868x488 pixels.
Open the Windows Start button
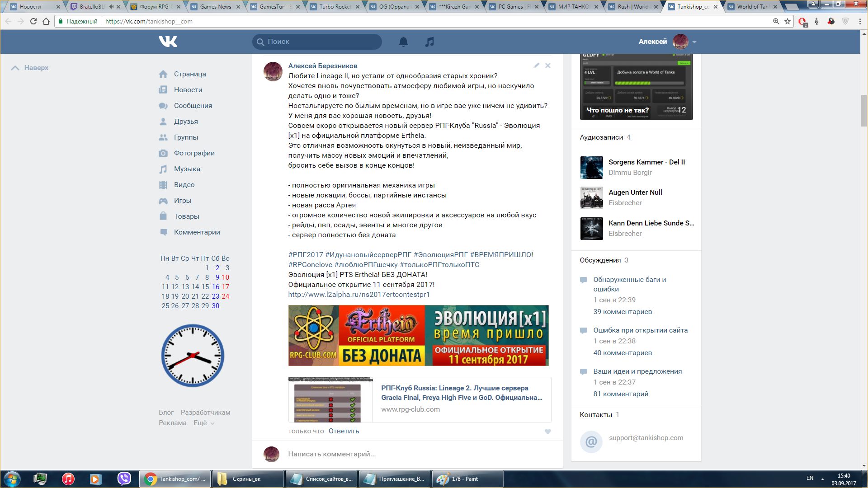(12, 479)
